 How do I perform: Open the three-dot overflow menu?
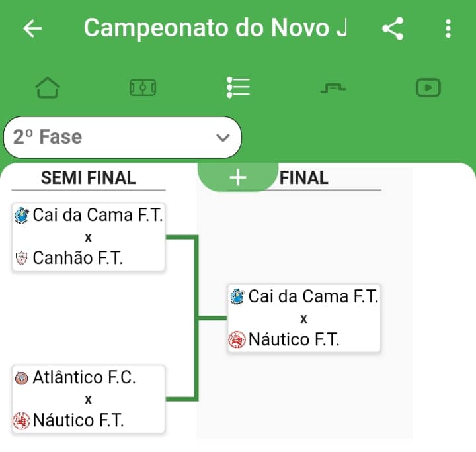448,28
